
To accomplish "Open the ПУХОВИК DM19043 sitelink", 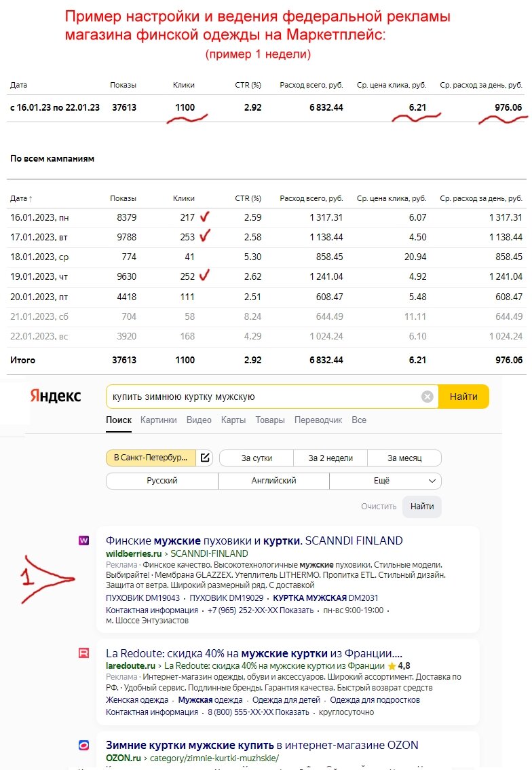I will [142, 598].
